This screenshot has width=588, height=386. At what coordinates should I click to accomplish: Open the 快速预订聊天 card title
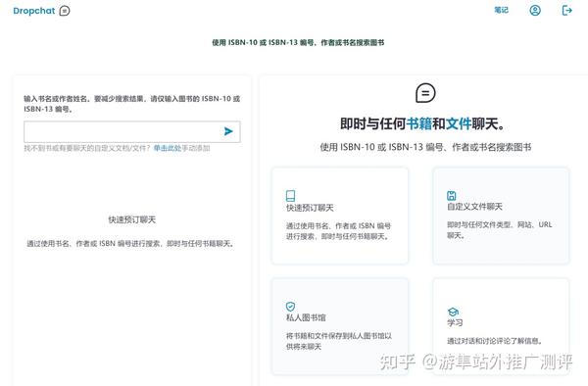[x=310, y=208]
